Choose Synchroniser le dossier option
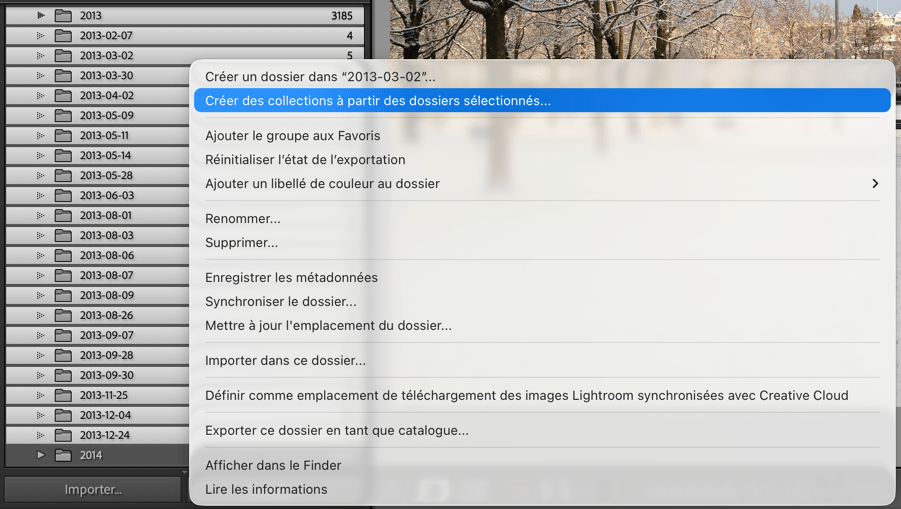Image resolution: width=901 pixels, height=509 pixels. pos(281,302)
